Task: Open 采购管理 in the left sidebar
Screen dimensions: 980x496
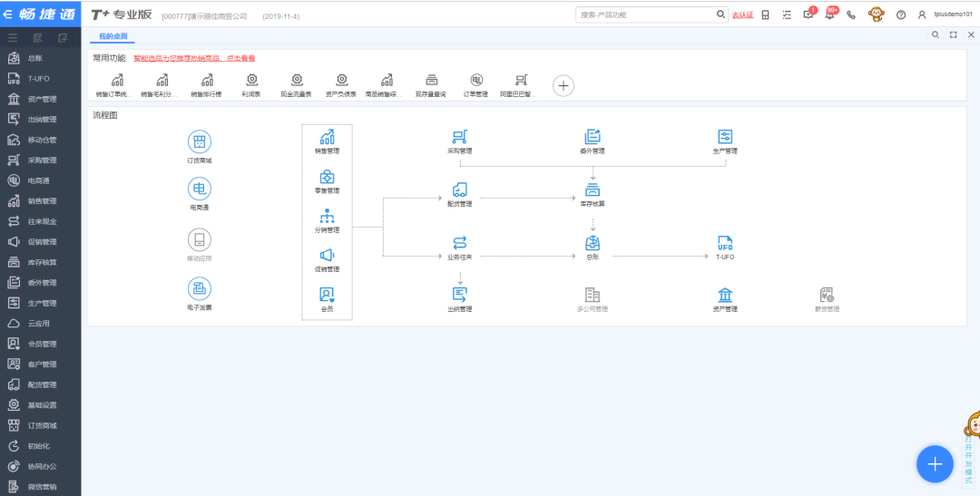Action: pos(40,160)
